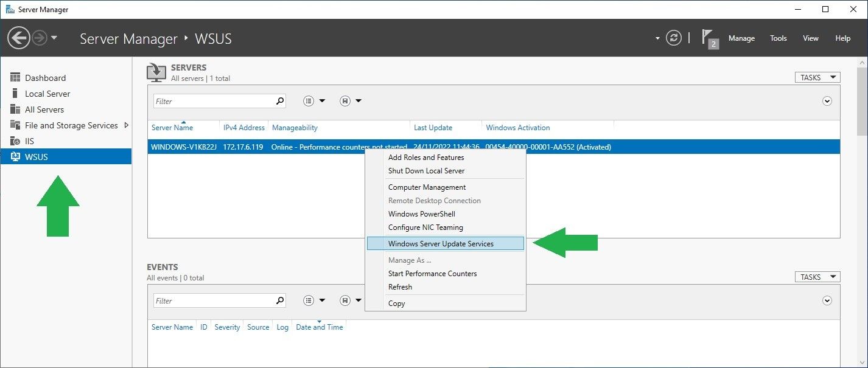
Task: Choose Shut Down Local Server
Action: point(446,171)
